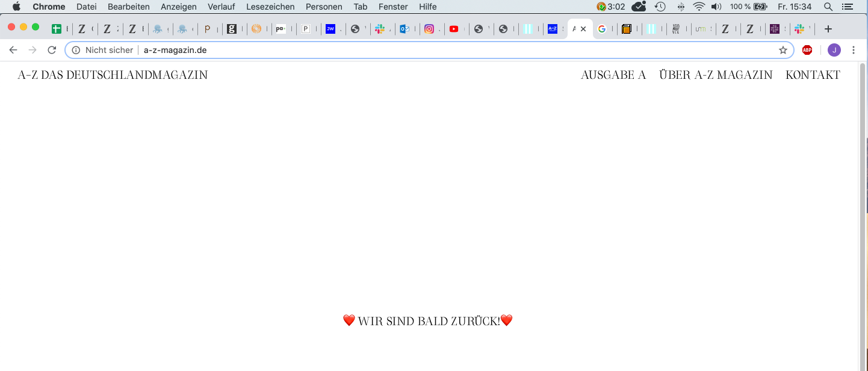Switch to the Google tab
The image size is (868, 371).
(601, 29)
